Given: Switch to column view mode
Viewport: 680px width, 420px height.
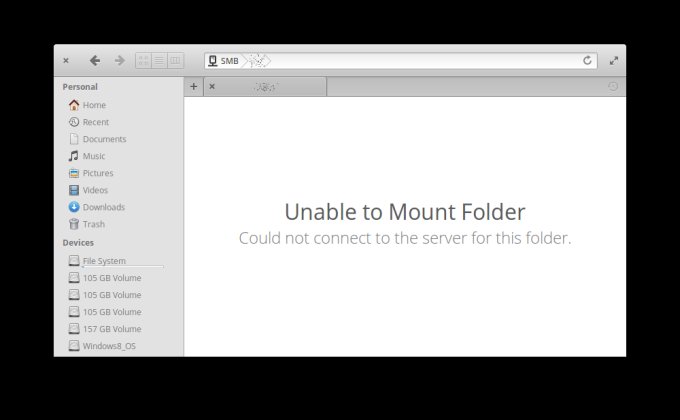Looking at the screenshot, I should coord(175,61).
